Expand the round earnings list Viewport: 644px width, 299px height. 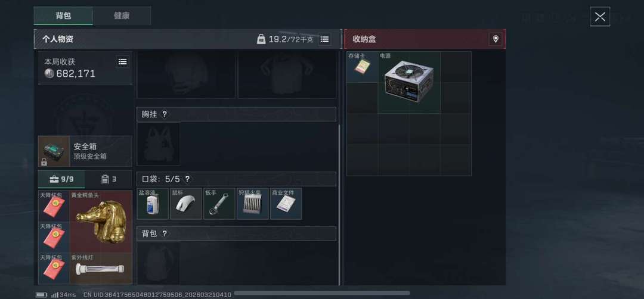pyautogui.click(x=122, y=62)
